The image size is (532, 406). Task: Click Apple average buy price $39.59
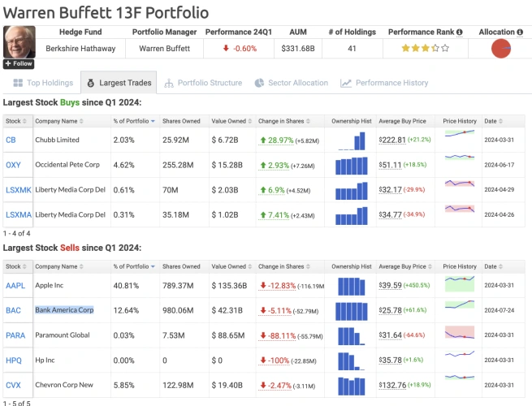click(x=390, y=285)
